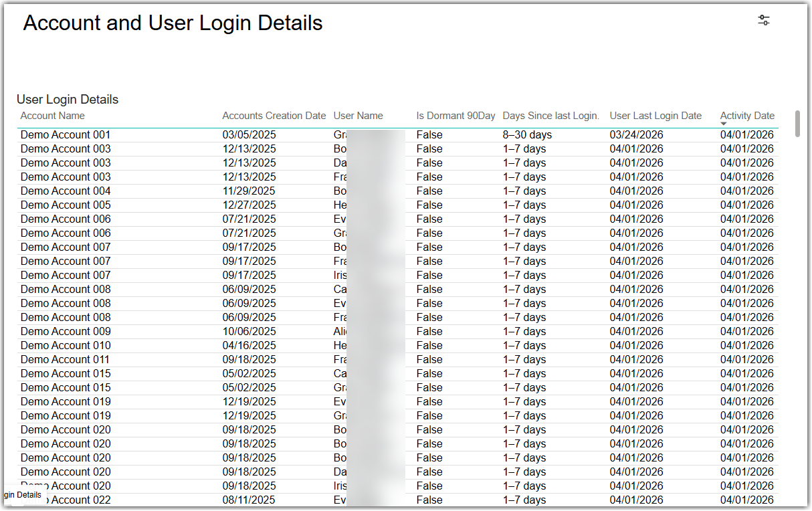
Task: Click 1–7 days in Demo Account 004 row
Action: point(524,191)
